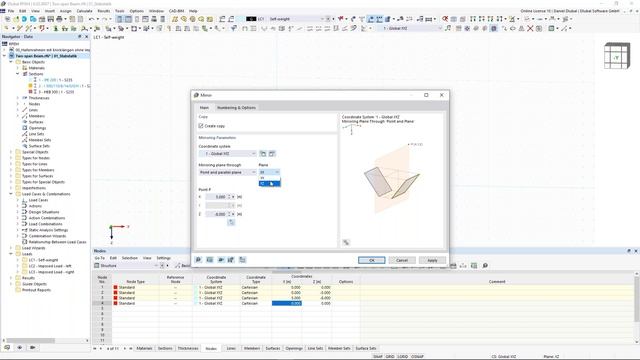Click the pick point icon below Point P
640x360 pixels.
point(231,222)
